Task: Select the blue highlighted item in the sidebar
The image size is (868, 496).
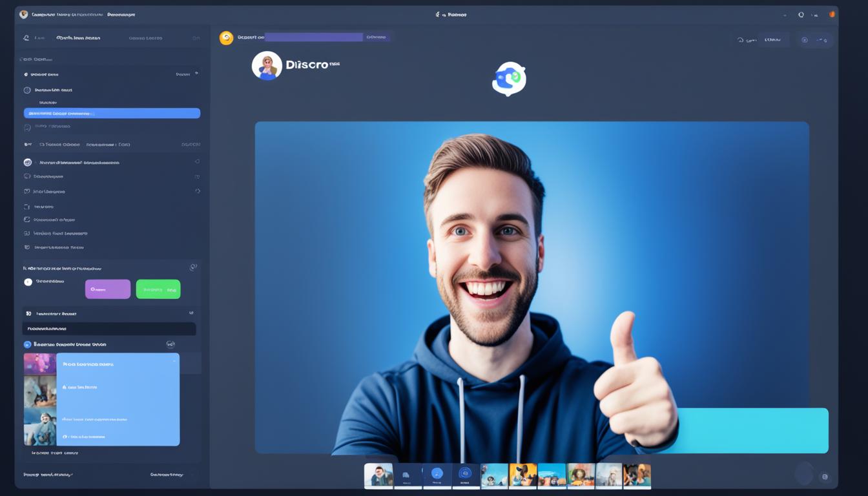Action: click(112, 113)
